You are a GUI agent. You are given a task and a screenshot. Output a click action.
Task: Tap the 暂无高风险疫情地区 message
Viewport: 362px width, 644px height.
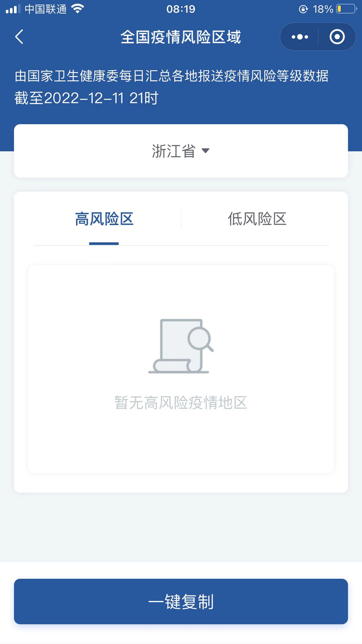181,403
